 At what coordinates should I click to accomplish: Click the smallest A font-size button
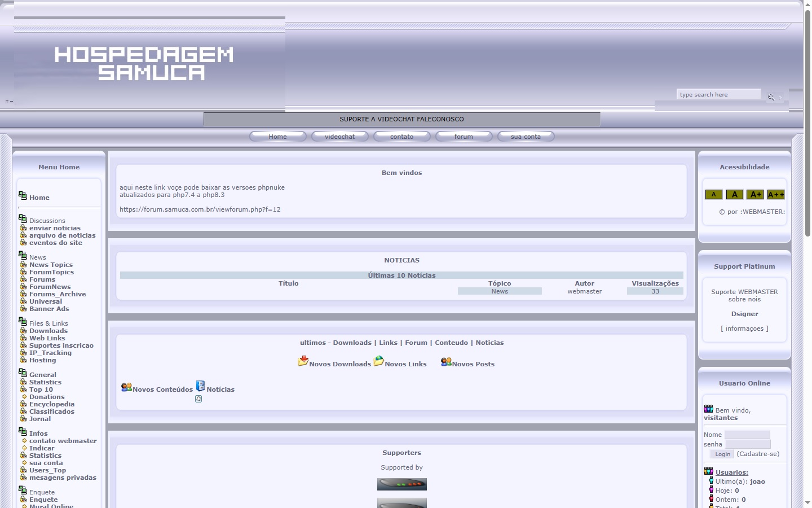(714, 195)
